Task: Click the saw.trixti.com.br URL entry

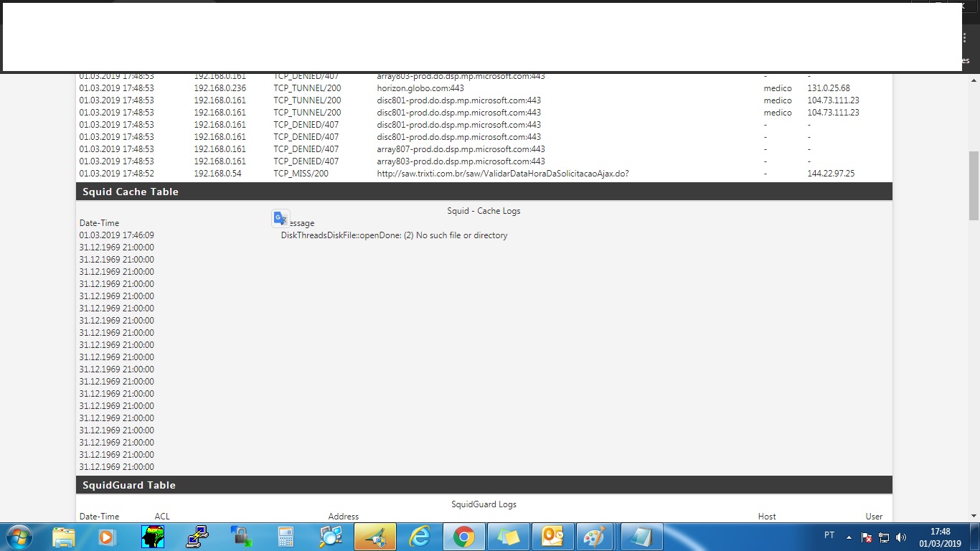Action: click(x=502, y=174)
